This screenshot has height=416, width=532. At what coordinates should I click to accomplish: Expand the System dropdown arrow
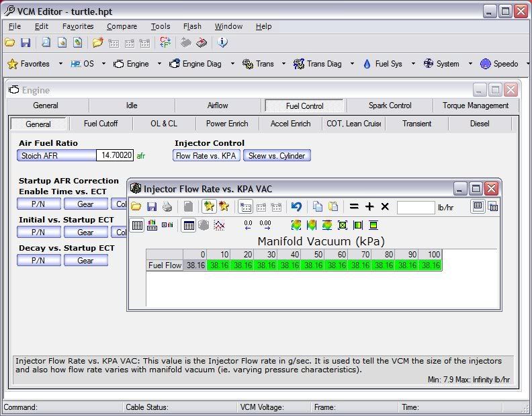click(470, 63)
